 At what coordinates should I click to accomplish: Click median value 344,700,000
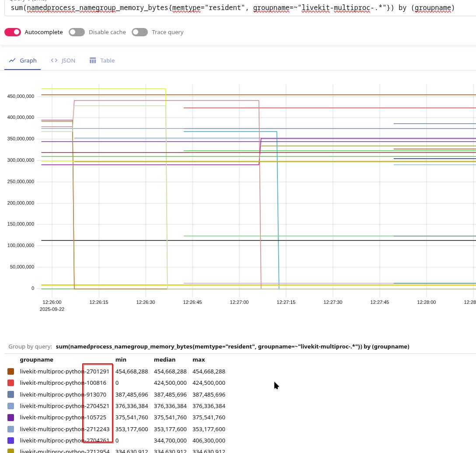coord(170,441)
